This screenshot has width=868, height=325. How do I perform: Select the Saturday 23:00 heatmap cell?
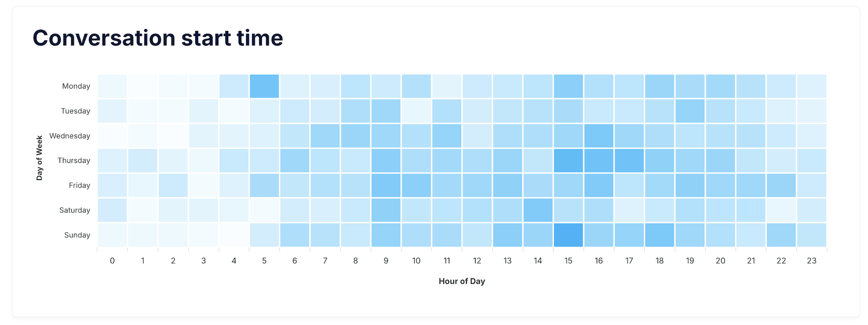click(x=812, y=210)
